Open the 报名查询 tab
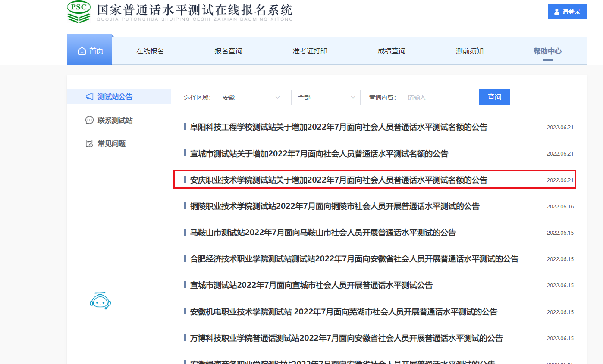 [x=228, y=51]
